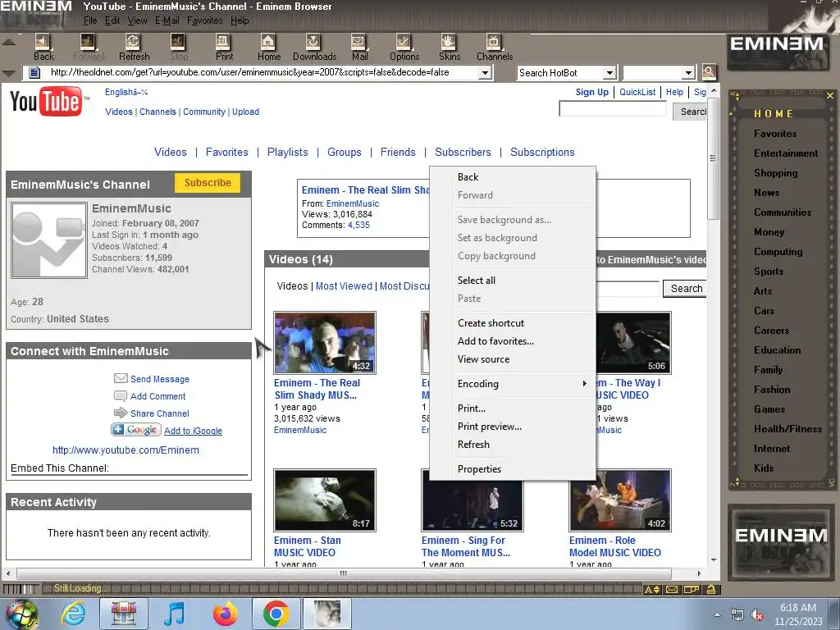The width and height of the screenshot is (840, 630).
Task: Click the Sign Up link
Action: (x=592, y=92)
